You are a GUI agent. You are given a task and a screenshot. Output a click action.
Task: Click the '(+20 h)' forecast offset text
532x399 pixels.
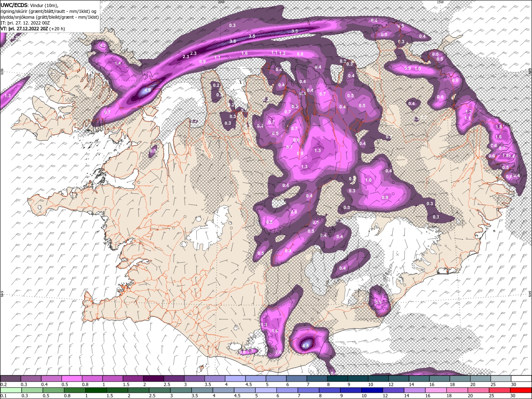pos(57,29)
